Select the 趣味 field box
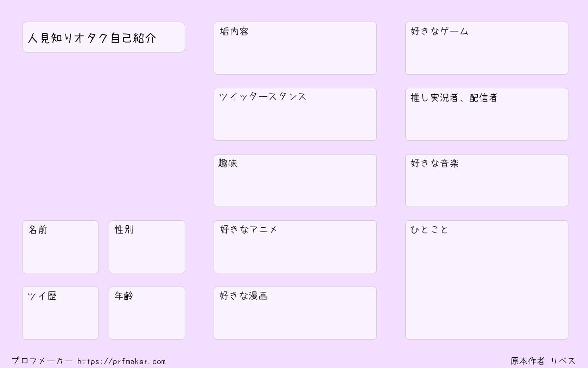The height and width of the screenshot is (368, 588). [295, 181]
